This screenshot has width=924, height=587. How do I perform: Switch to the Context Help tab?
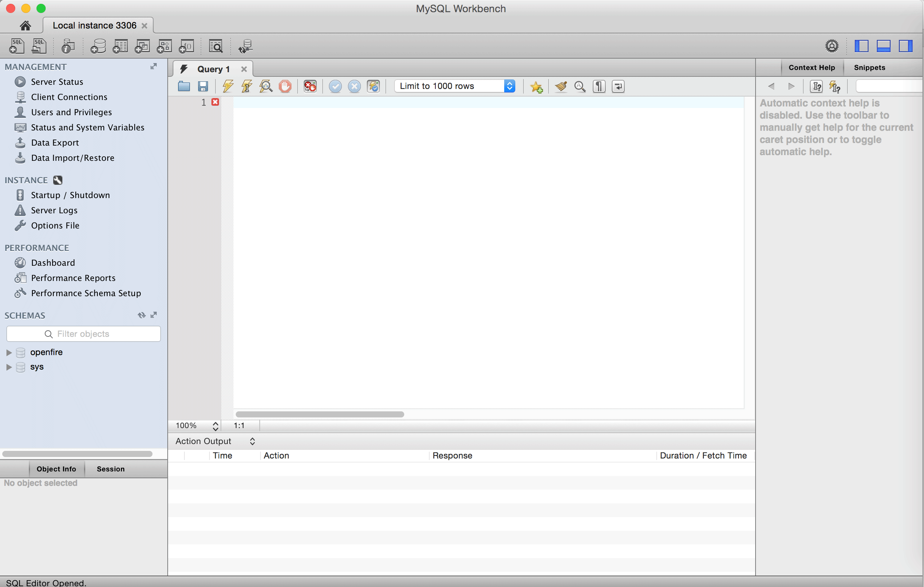(x=811, y=68)
